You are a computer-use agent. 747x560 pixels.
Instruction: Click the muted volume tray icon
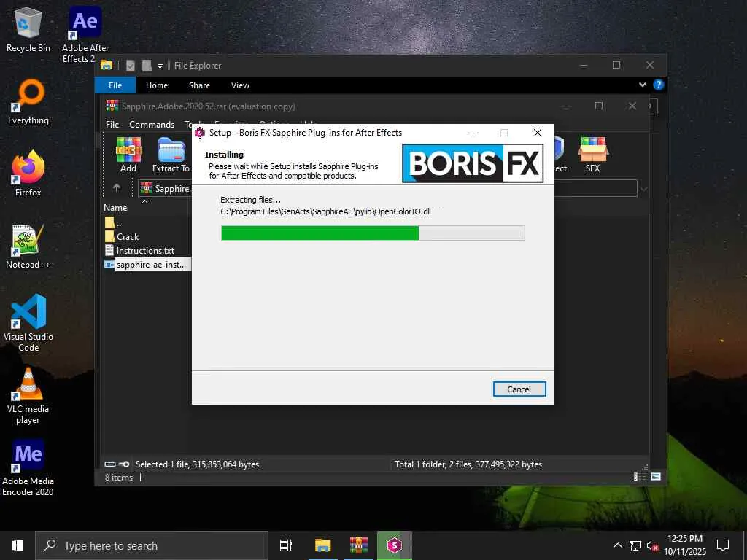pos(652,545)
